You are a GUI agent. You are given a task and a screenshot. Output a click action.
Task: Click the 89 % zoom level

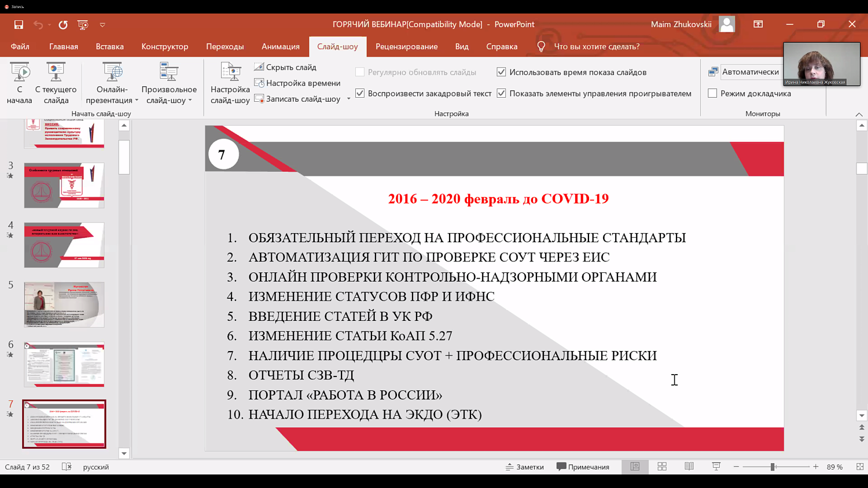(834, 467)
